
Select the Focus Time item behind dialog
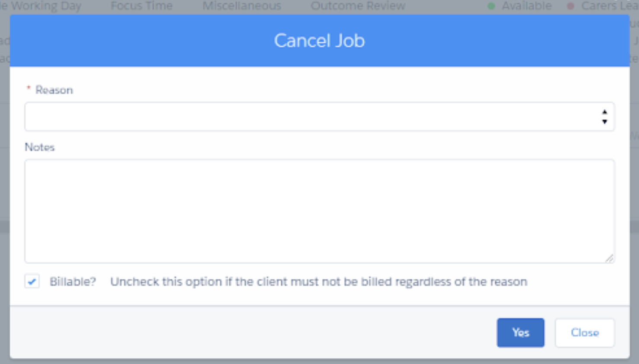coord(141,6)
